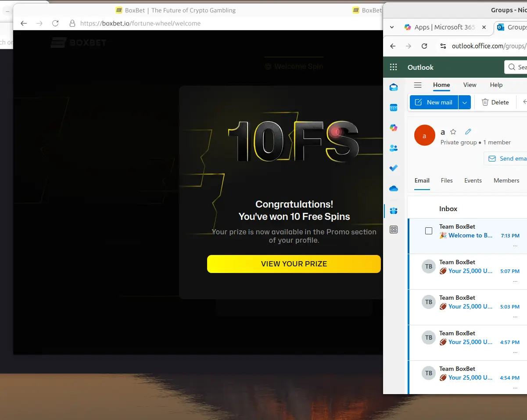
Task: Open Team BoxBet email from 7:13 PM
Action: (468, 236)
